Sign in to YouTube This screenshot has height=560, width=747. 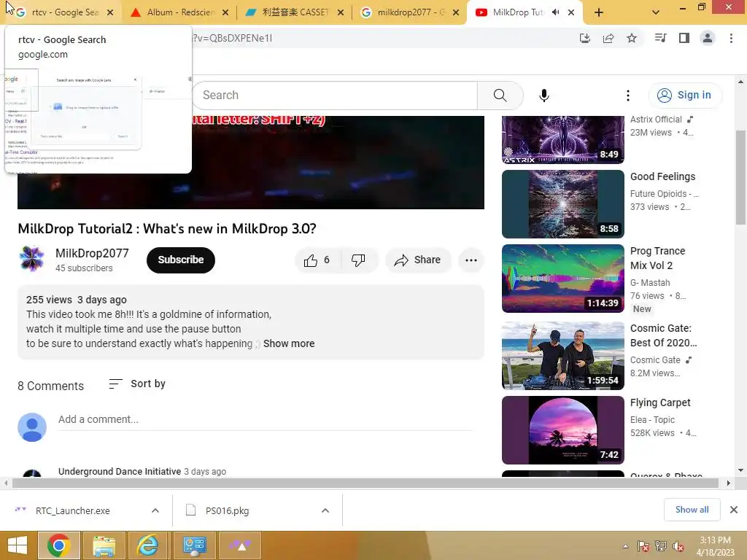pos(685,96)
